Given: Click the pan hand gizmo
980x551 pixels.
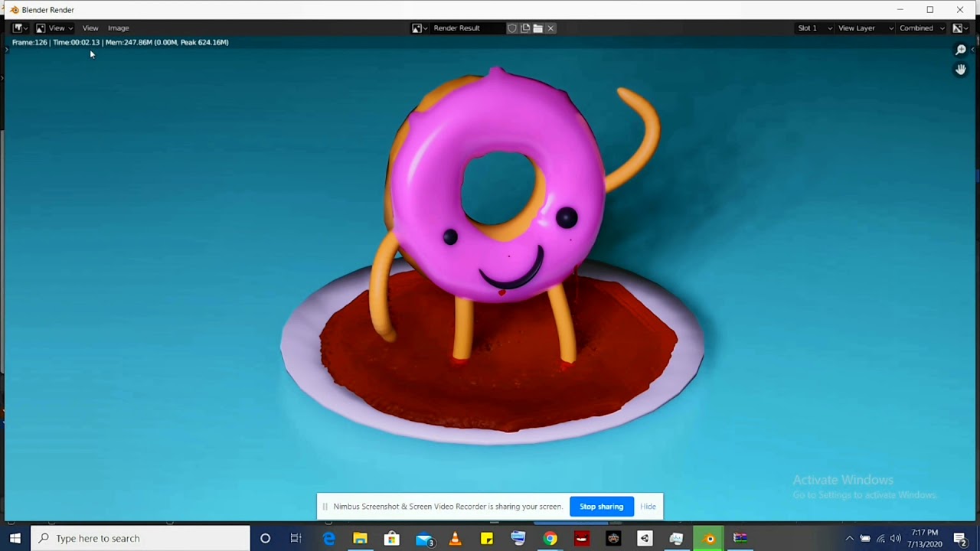Looking at the screenshot, I should click(x=961, y=70).
